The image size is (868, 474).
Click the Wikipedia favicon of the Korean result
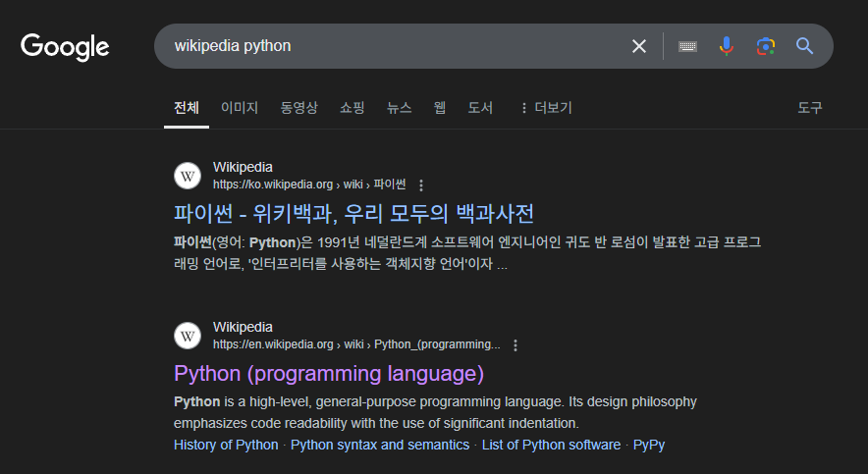188,176
